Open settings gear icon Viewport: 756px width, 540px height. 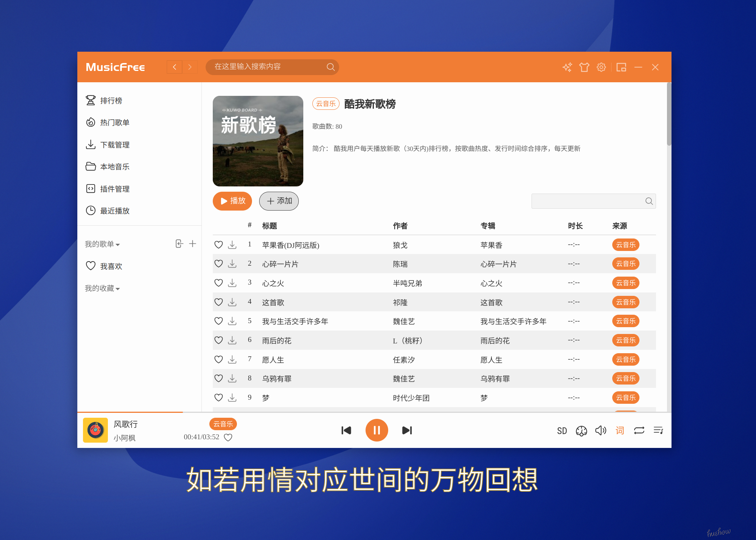click(x=601, y=67)
